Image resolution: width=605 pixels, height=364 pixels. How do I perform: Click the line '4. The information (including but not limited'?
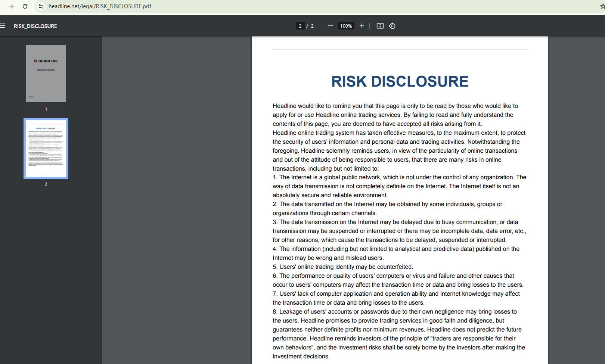396,249
